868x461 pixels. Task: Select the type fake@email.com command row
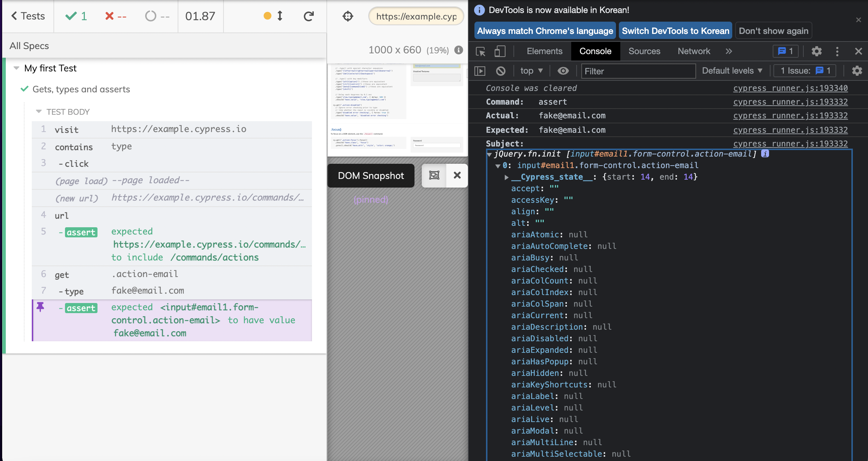click(x=172, y=291)
